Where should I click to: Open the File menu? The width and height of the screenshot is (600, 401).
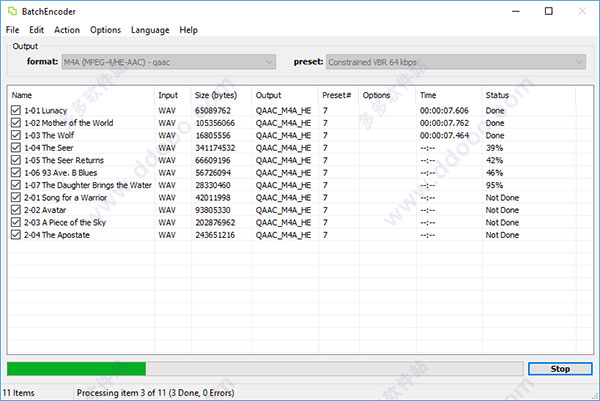[12, 30]
